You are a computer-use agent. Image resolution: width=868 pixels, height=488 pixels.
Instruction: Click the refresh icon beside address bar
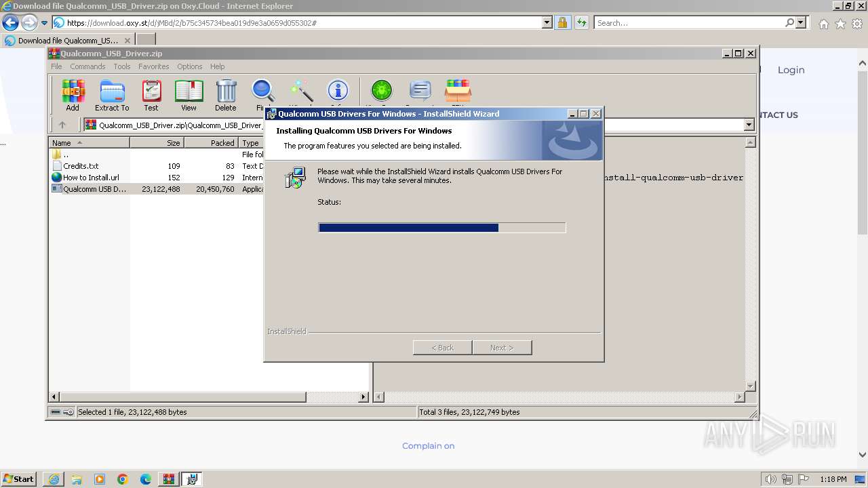(581, 23)
